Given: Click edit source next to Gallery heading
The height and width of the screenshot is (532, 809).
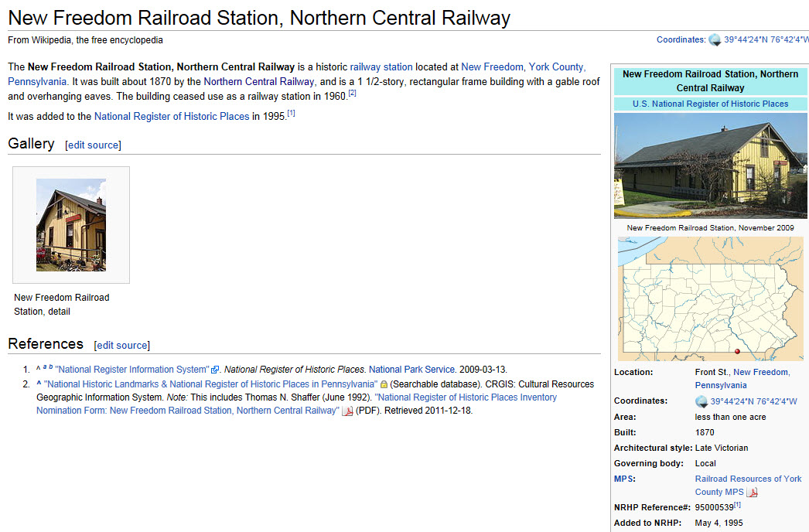Looking at the screenshot, I should [x=94, y=145].
